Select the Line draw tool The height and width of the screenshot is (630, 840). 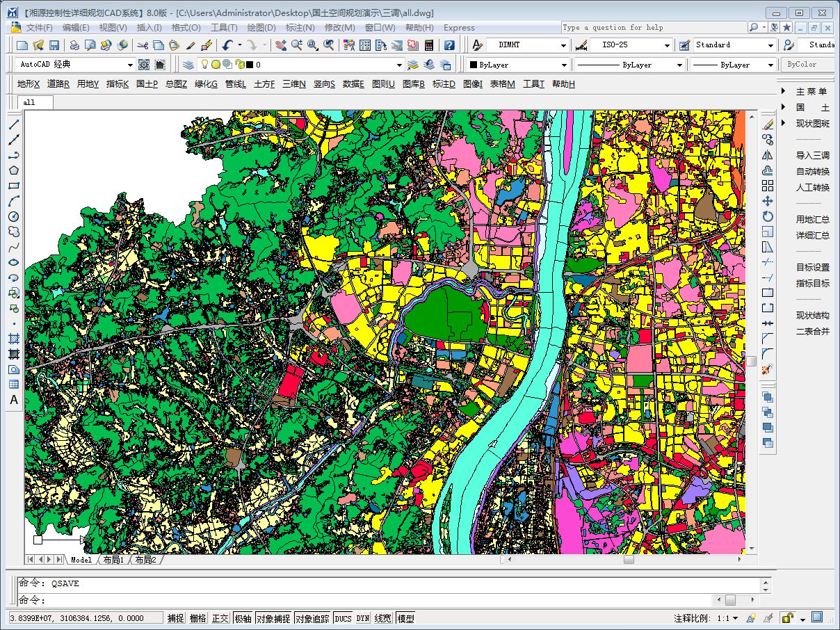(x=13, y=124)
